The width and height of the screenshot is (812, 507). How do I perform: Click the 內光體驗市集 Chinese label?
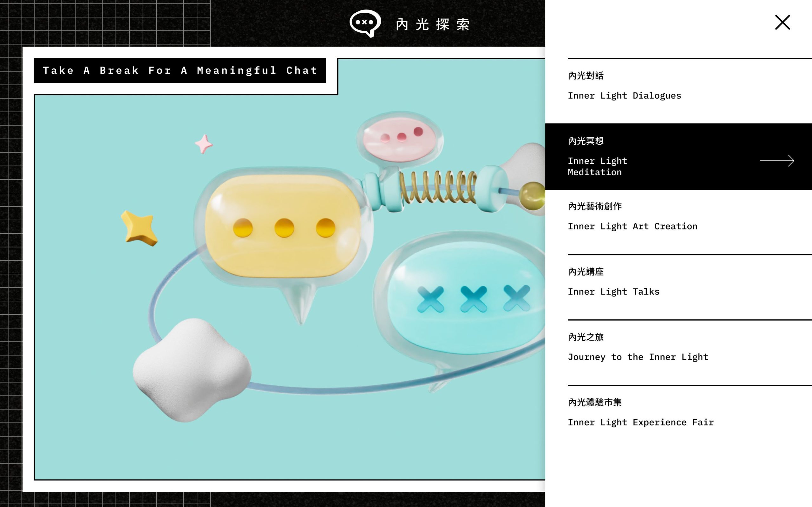(595, 402)
